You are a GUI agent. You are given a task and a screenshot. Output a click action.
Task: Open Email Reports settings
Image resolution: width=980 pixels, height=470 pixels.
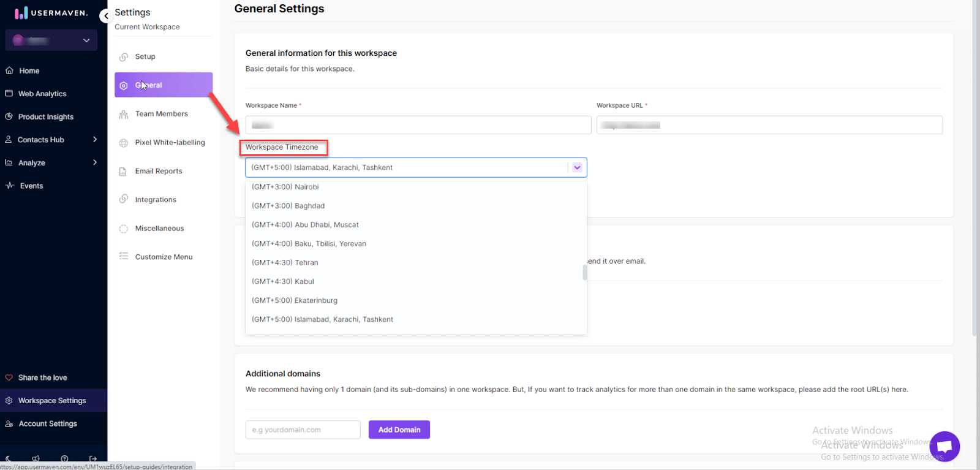click(159, 171)
